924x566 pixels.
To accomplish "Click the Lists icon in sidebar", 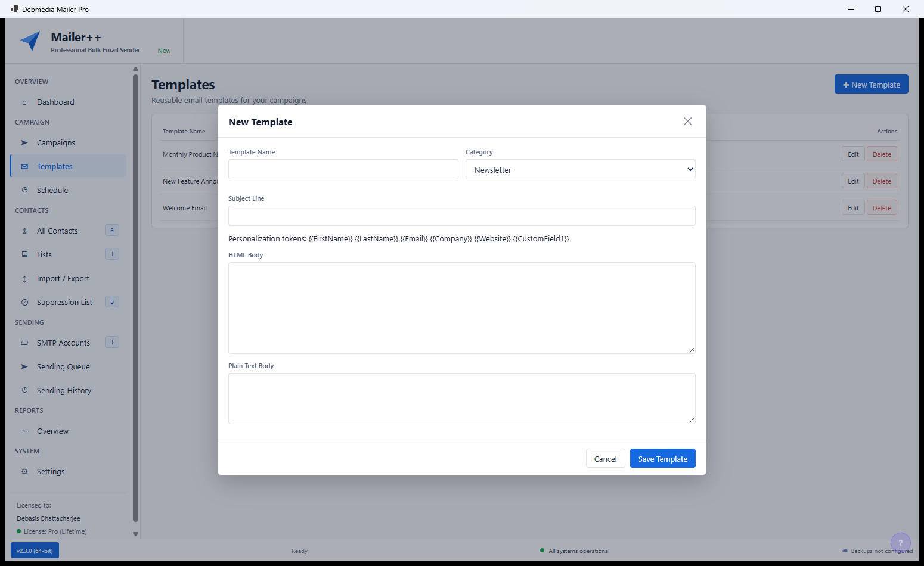I will coord(24,255).
